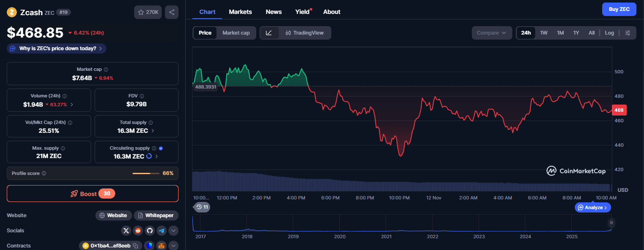Add token via MetaMask fox icon
This screenshot has height=250, width=644.
coord(161,245)
